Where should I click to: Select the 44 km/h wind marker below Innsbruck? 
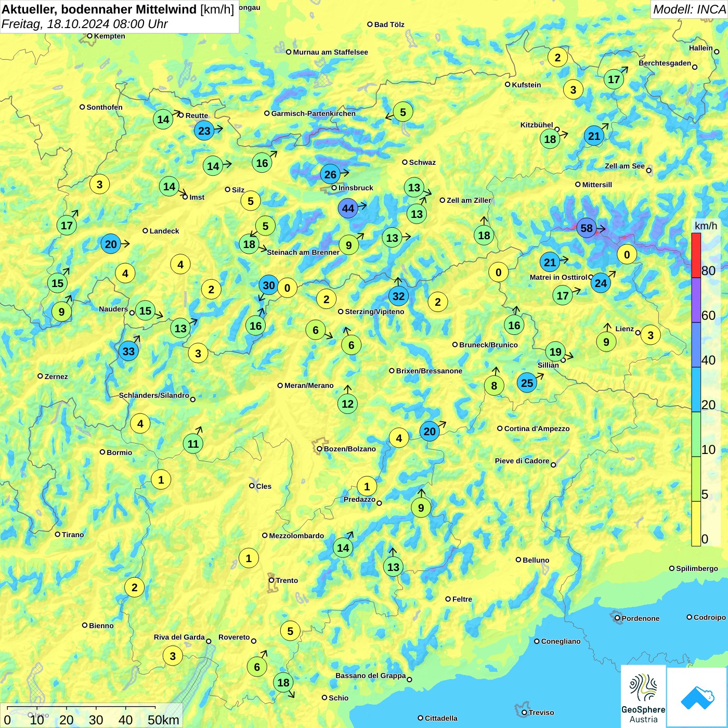tap(348, 209)
